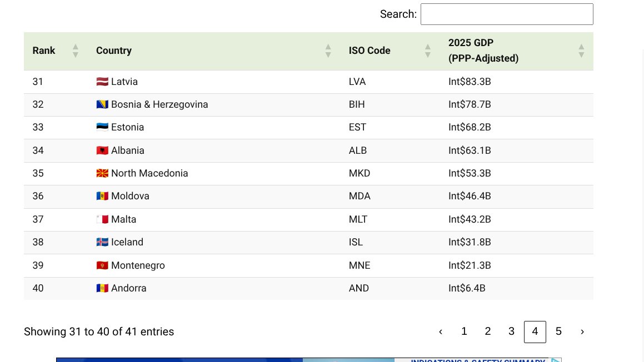Sort table by Country column arrows
Screen dimensions: 644x362
pyautogui.click(x=328, y=51)
